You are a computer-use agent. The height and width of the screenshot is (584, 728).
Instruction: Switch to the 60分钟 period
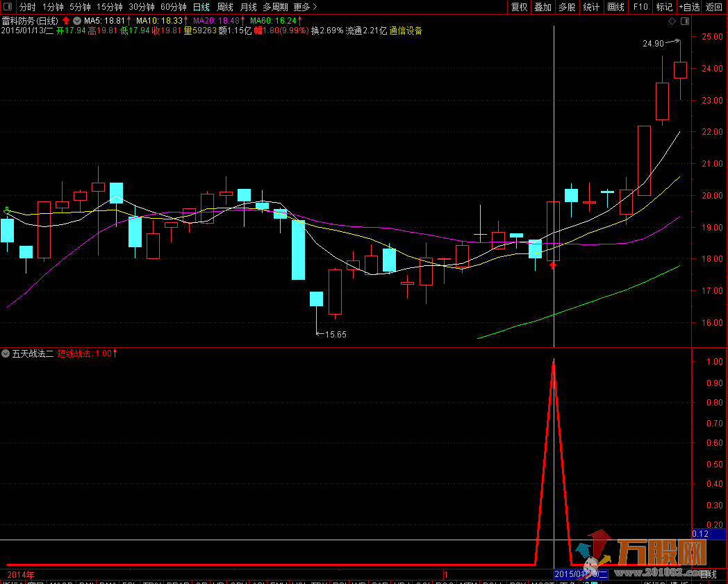tap(174, 7)
